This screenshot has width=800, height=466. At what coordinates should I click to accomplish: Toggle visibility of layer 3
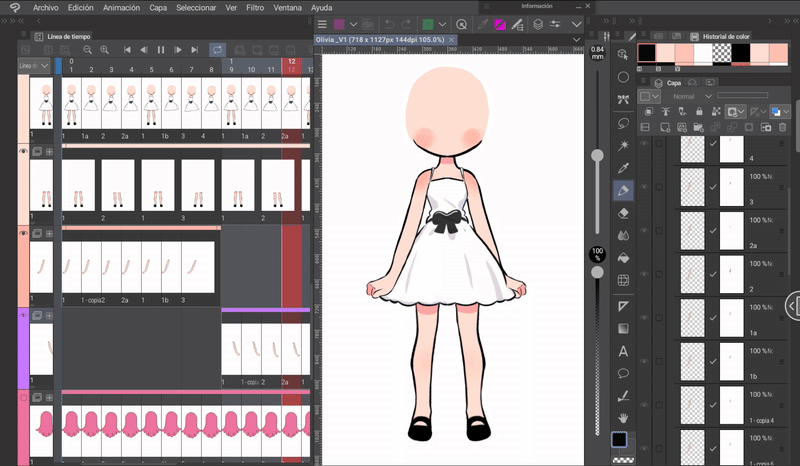pos(644,187)
